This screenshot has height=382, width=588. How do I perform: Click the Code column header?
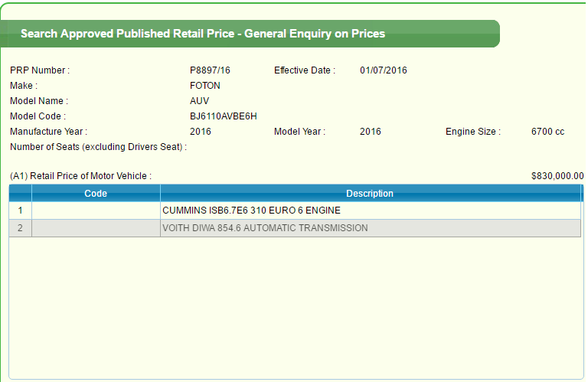coord(96,194)
